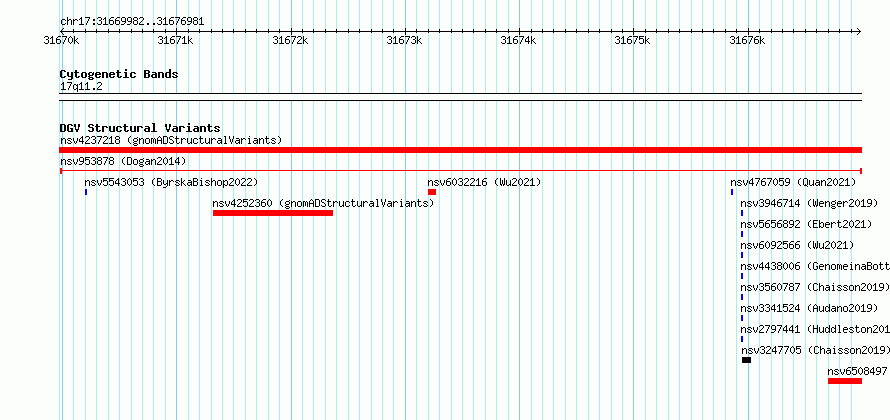Image resolution: width=890 pixels, height=420 pixels.
Task: Select the long thick red bar under nsv4237218
Action: click(460, 150)
